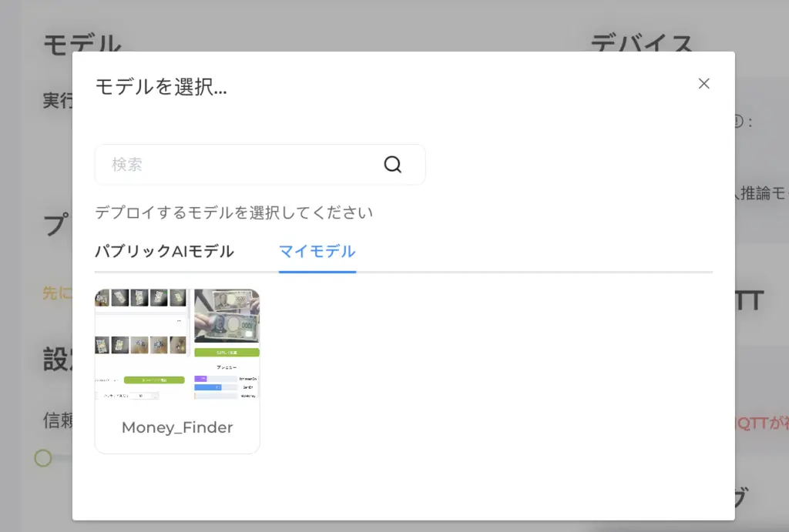This screenshot has width=789, height=532.
Task: Click second row of sample images in thumbnail
Action: tap(140, 345)
